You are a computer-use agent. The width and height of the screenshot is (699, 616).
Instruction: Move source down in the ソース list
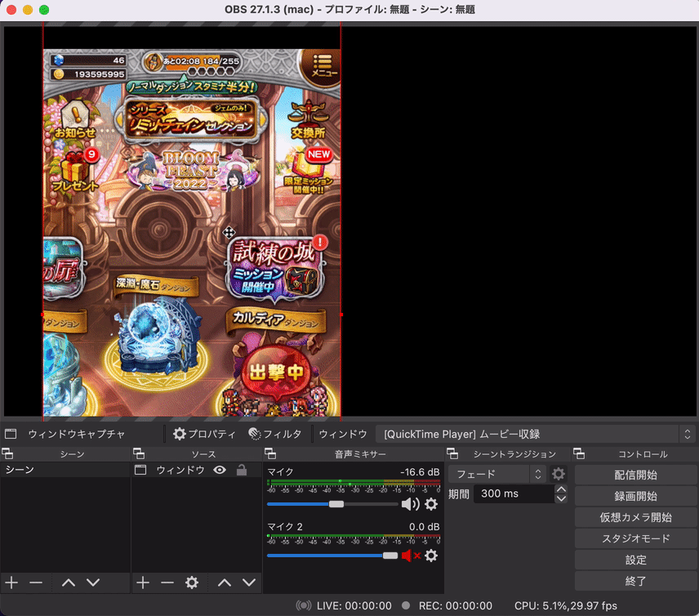tap(249, 583)
